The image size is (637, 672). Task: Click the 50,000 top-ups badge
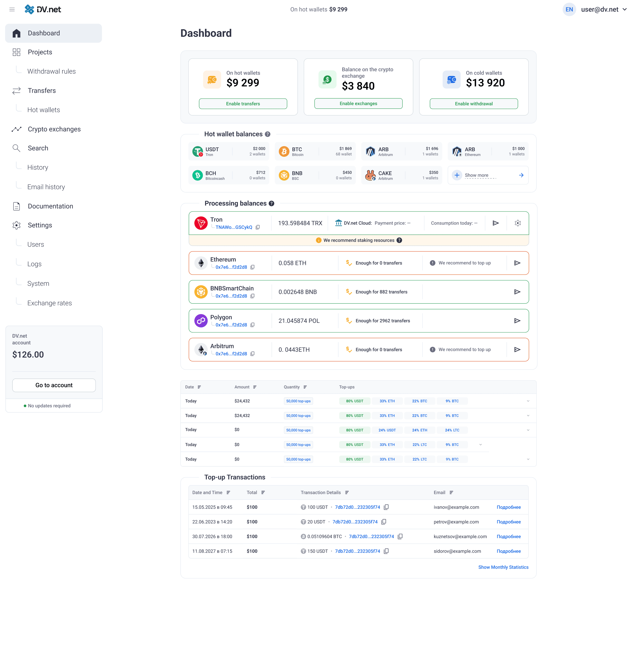[298, 401]
